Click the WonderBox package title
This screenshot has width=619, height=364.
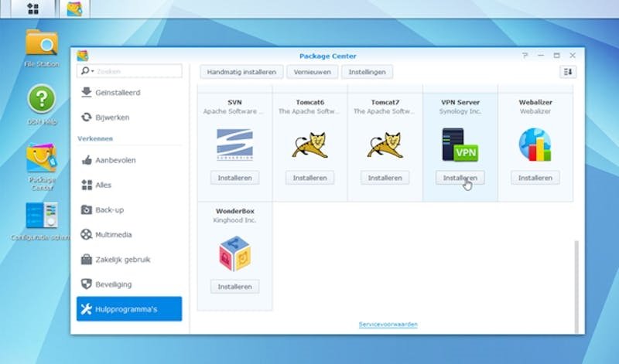[235, 211]
